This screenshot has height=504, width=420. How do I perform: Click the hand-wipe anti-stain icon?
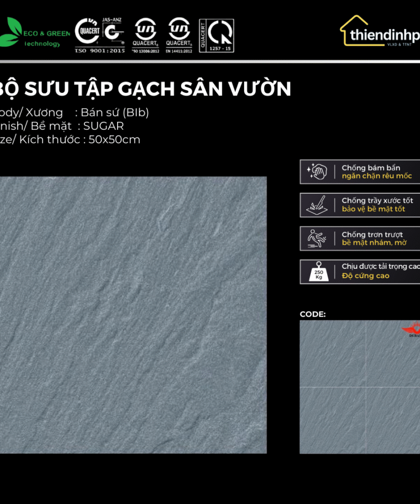pos(317,172)
